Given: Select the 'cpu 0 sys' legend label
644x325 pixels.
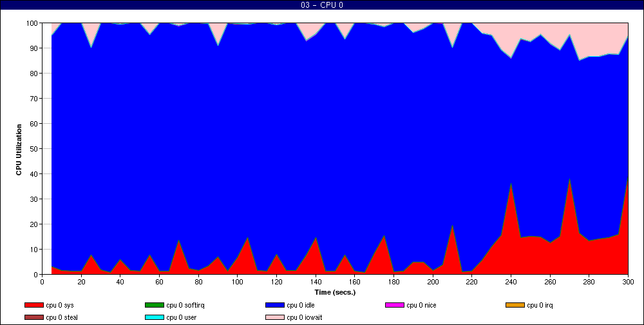Looking at the screenshot, I should coord(60,306).
